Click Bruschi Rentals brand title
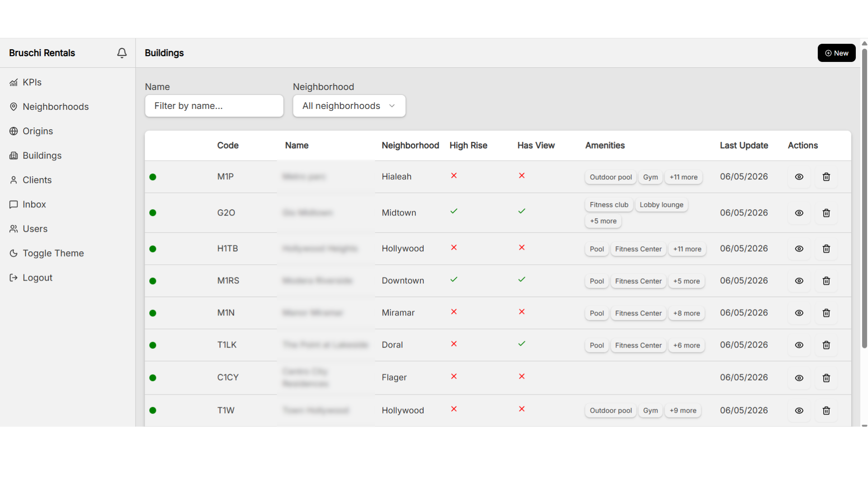The width and height of the screenshot is (868, 488). [x=42, y=53]
